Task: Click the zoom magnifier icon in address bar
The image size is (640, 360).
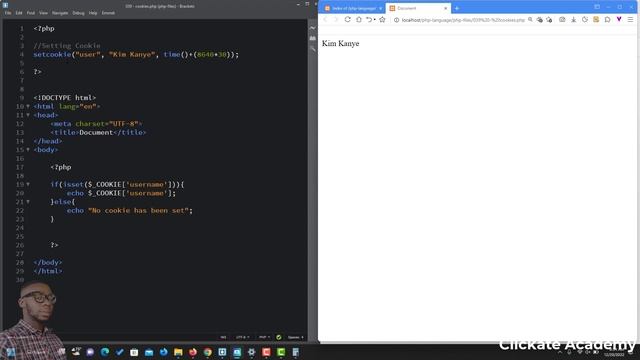Action: pyautogui.click(x=530, y=20)
